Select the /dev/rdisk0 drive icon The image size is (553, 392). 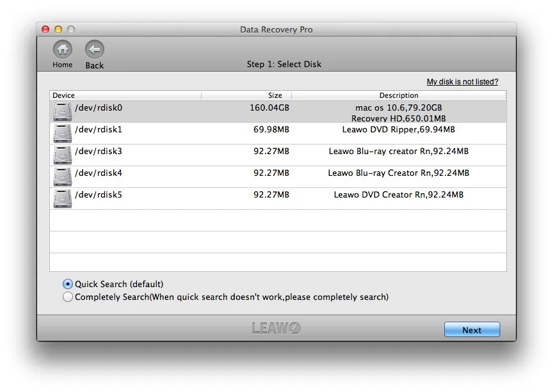63,111
